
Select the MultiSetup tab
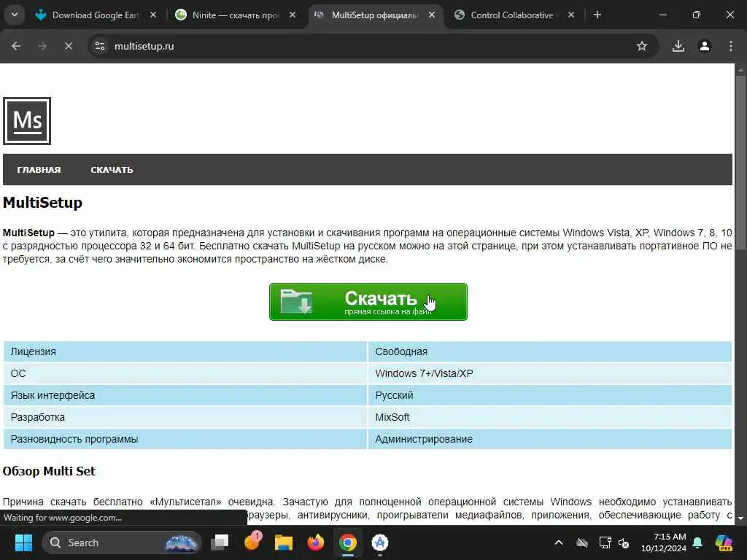[375, 15]
